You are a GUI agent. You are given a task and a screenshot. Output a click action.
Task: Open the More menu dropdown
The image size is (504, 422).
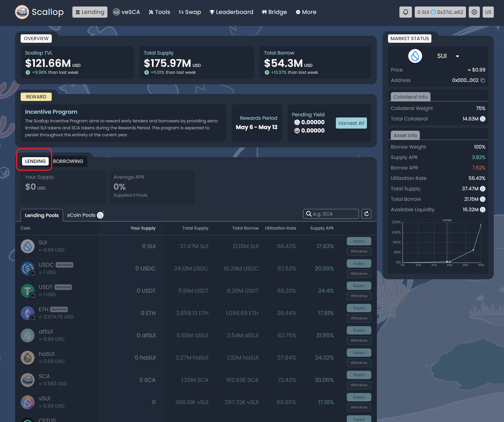click(306, 12)
